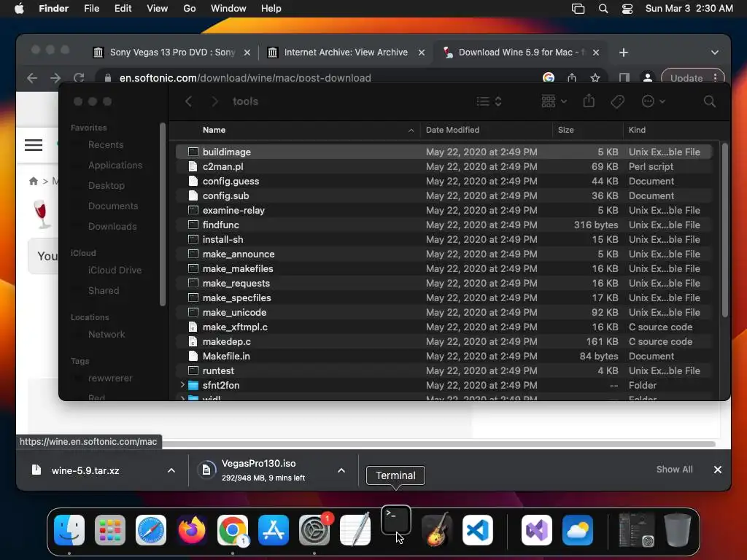This screenshot has width=747, height=560.
Task: Toggle Chrome side panel icon
Action: point(624,77)
